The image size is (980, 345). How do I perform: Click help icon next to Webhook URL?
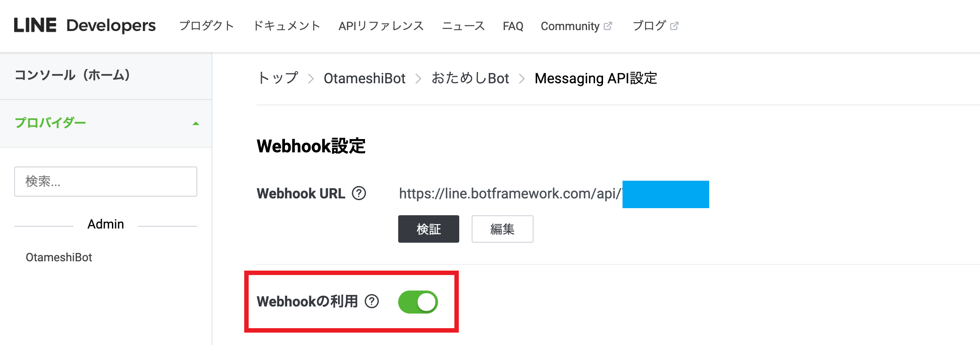[x=359, y=194]
